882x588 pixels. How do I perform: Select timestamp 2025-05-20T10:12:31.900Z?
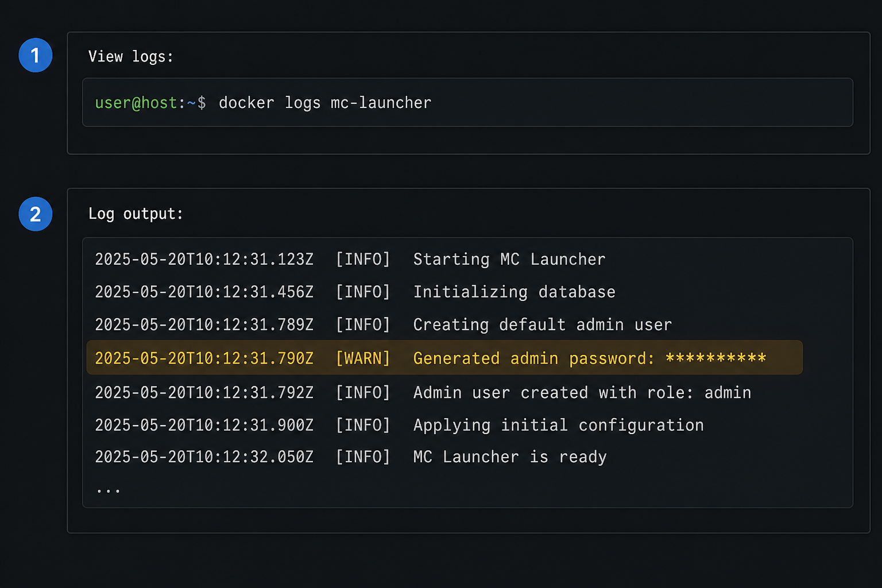click(204, 425)
